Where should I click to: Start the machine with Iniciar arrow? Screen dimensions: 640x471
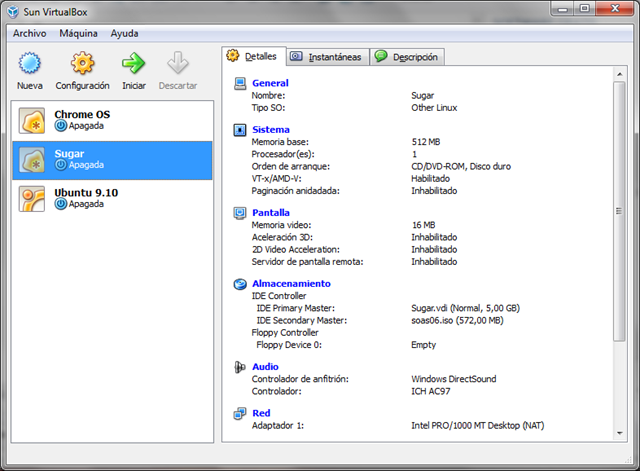(x=133, y=63)
